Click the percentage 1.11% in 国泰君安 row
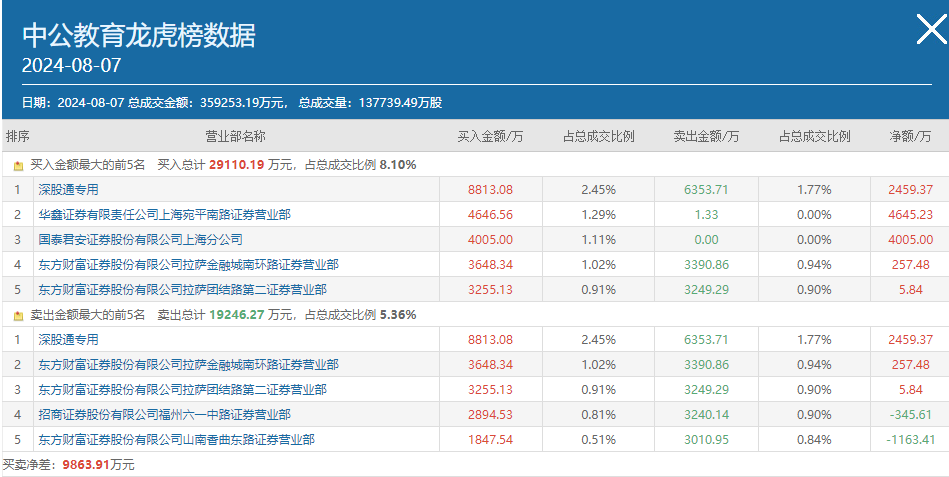Image resolution: width=949 pixels, height=477 pixels. click(599, 240)
